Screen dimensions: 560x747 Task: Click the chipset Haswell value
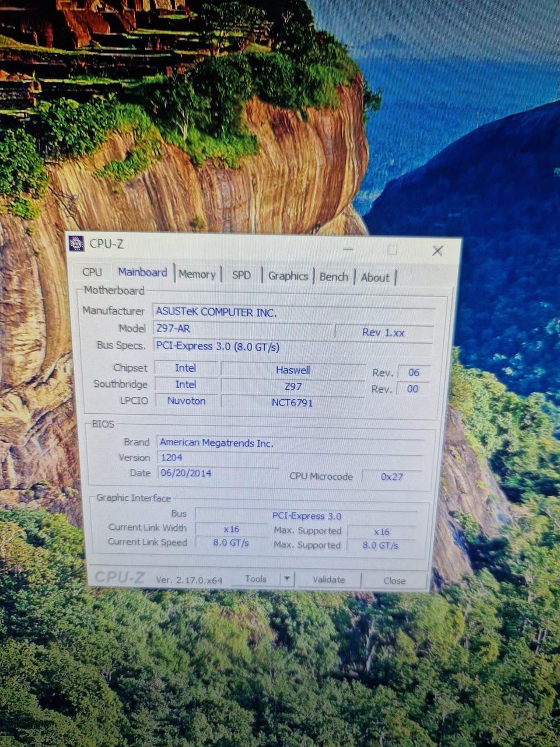[x=293, y=370]
